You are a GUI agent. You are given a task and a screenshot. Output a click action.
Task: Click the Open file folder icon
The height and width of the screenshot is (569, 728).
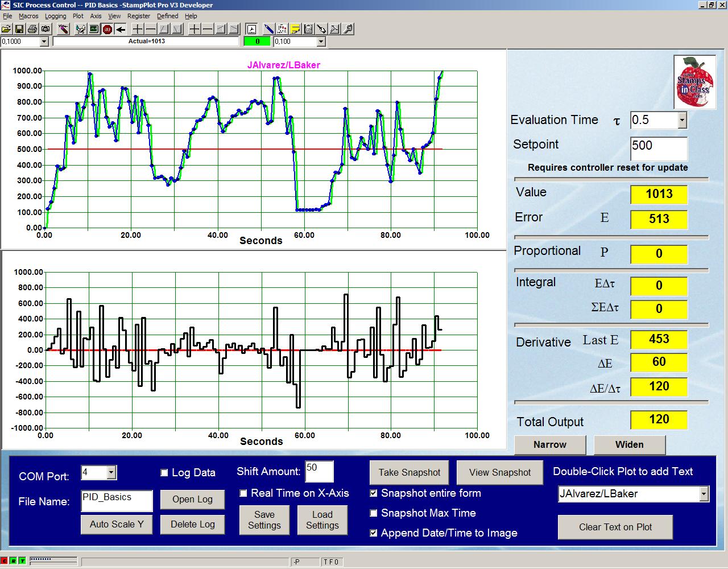click(x=6, y=29)
